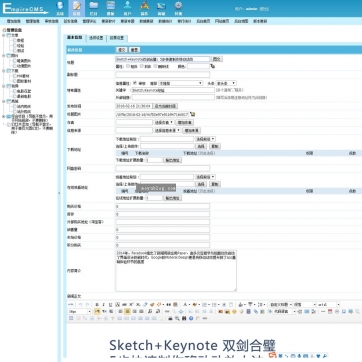
Task: Click the editor undo icon
Action: [x=80, y=305]
